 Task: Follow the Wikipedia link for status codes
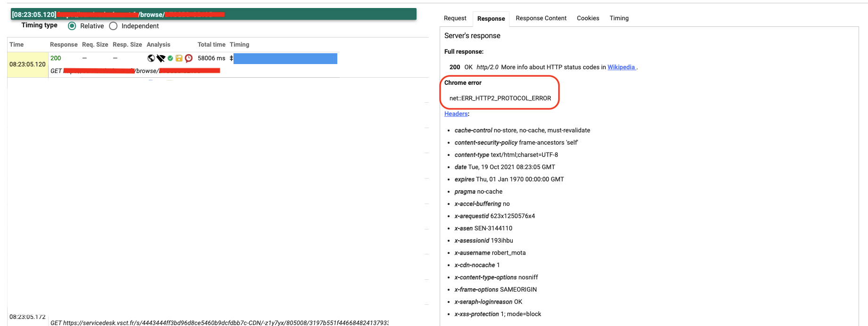click(x=621, y=67)
